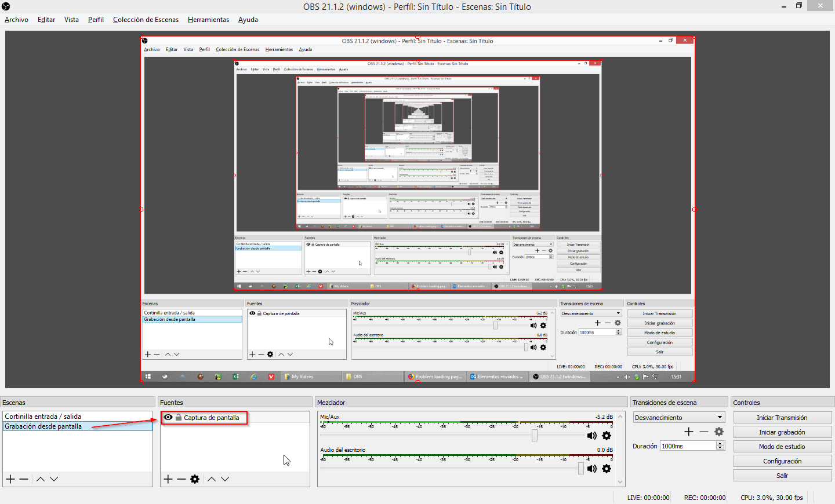The height and width of the screenshot is (504, 835).
Task: Open transition properties gear icon
Action: (x=719, y=432)
